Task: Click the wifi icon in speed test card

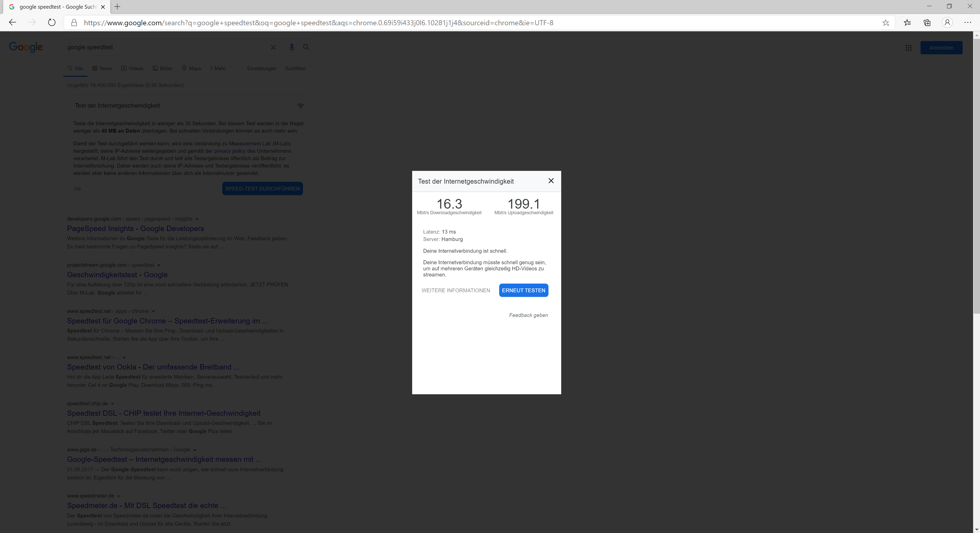Action: [301, 106]
